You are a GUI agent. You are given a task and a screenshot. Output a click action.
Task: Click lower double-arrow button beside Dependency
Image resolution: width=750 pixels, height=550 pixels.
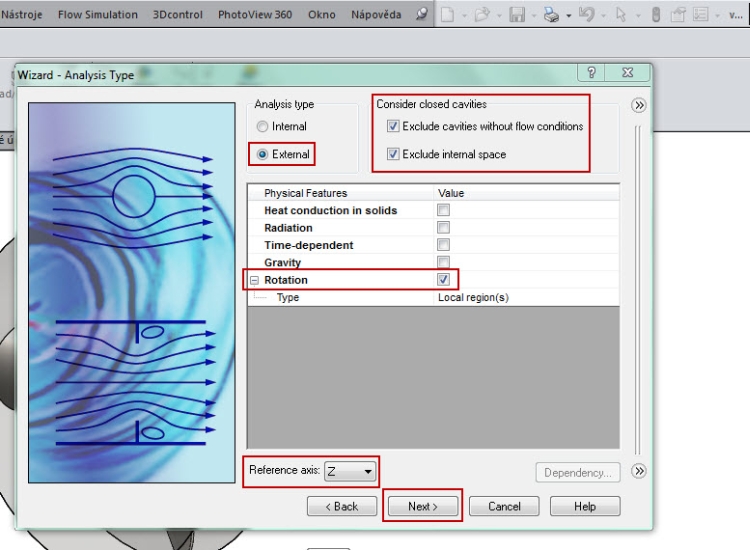[x=639, y=471]
